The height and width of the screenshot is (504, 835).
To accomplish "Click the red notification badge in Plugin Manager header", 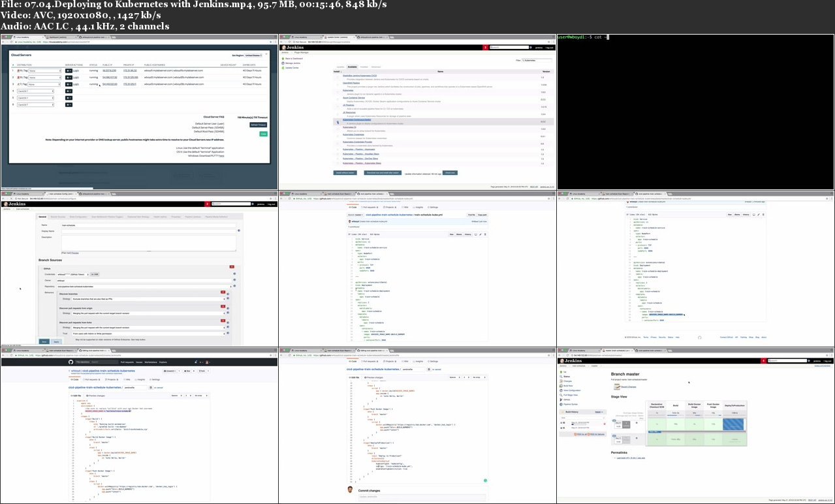I will [486, 48].
